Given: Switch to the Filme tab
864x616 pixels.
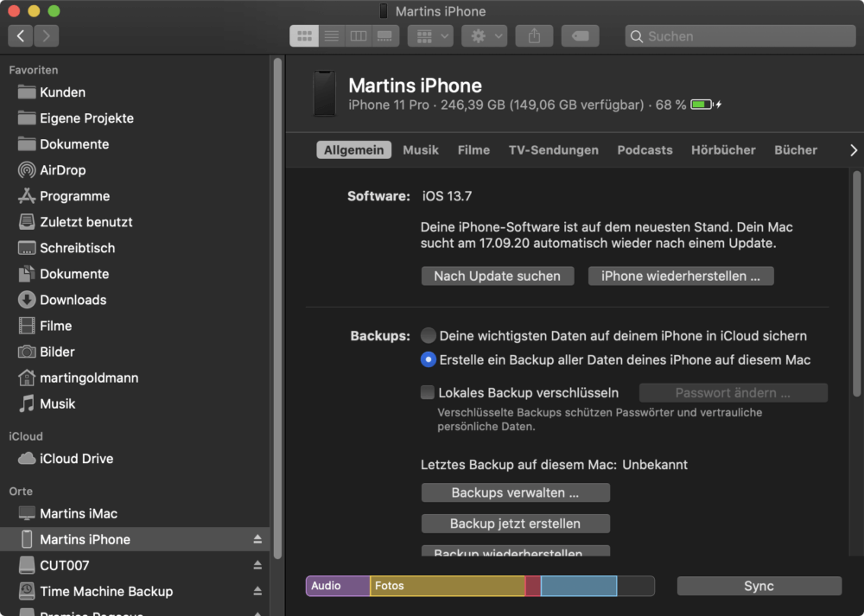Looking at the screenshot, I should point(473,149).
